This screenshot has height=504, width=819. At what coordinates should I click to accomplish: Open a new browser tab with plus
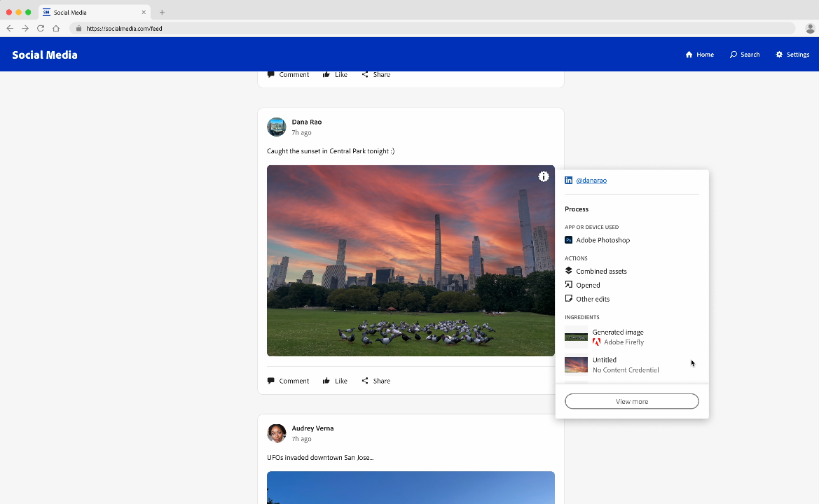162,12
